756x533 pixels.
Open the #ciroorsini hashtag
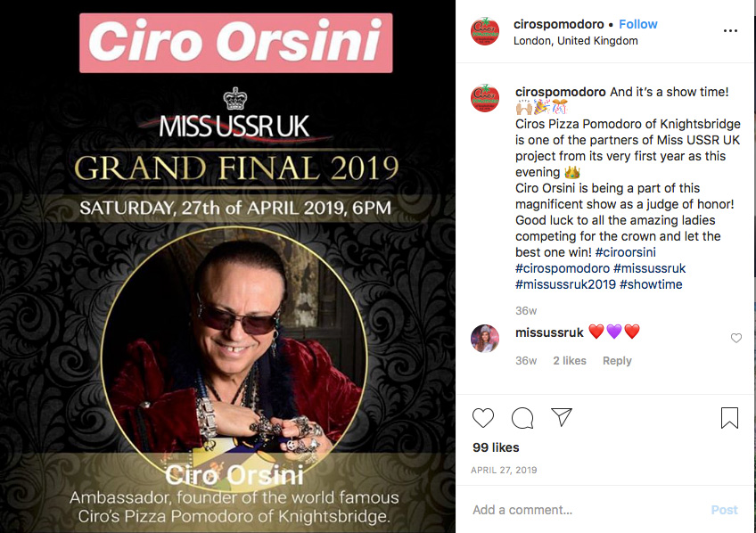coord(625,252)
